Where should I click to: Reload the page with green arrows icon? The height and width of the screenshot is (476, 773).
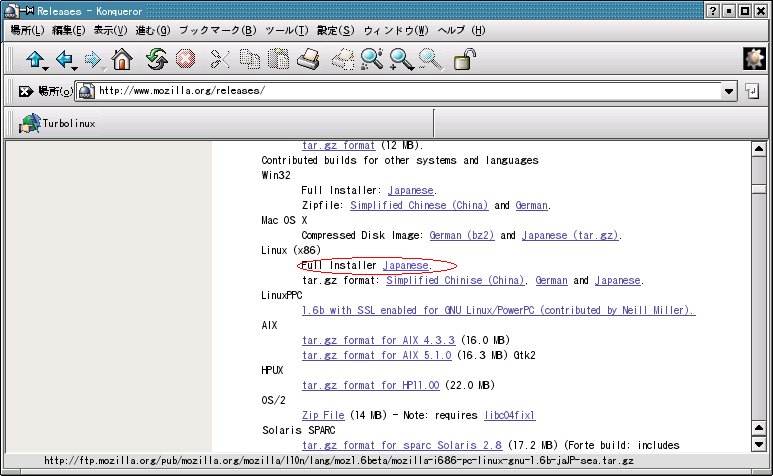pos(156,59)
